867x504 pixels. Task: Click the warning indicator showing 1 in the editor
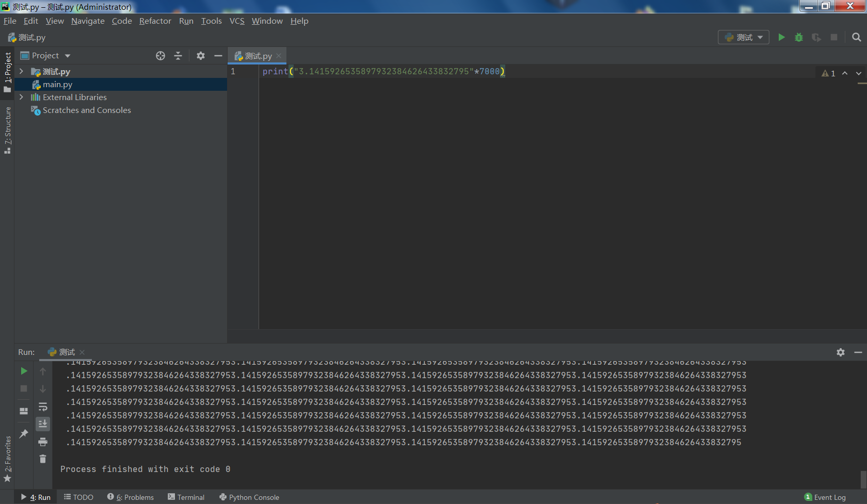828,73
